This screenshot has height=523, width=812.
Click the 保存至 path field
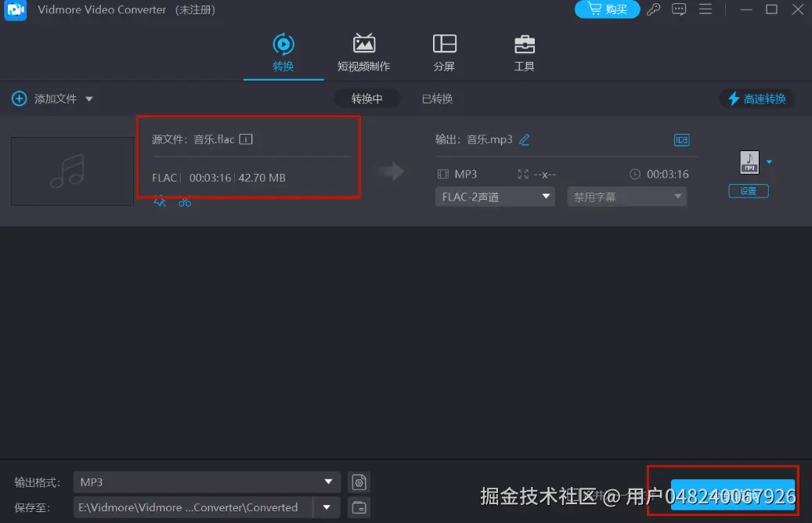tap(193, 507)
